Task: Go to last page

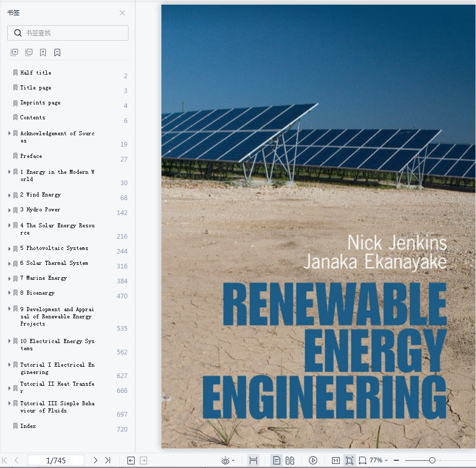Action: (108, 460)
